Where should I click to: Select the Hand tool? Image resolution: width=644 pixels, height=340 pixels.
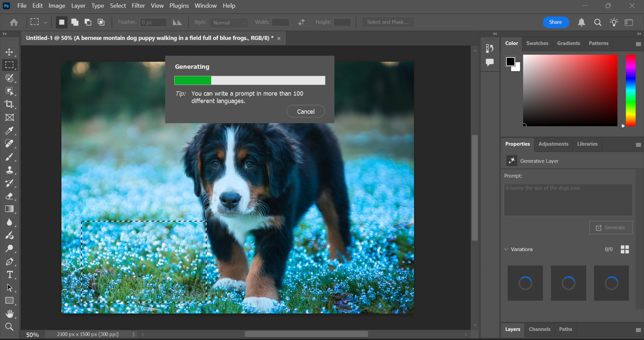point(10,314)
